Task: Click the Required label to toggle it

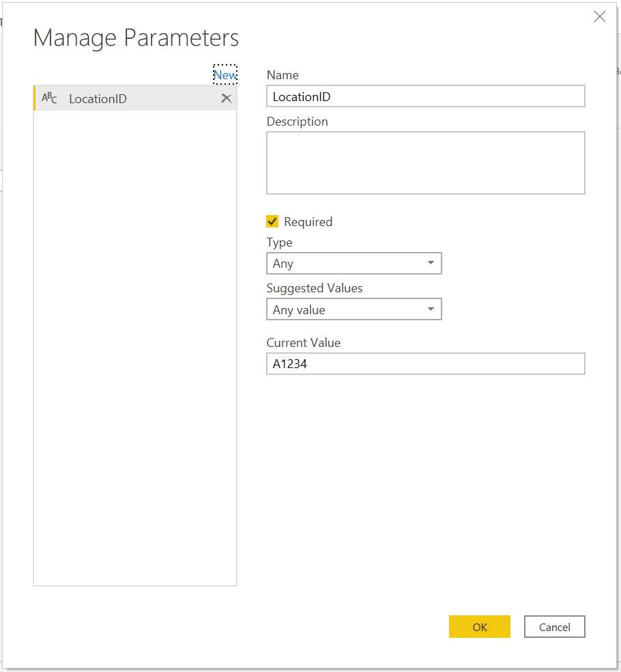Action: point(306,221)
